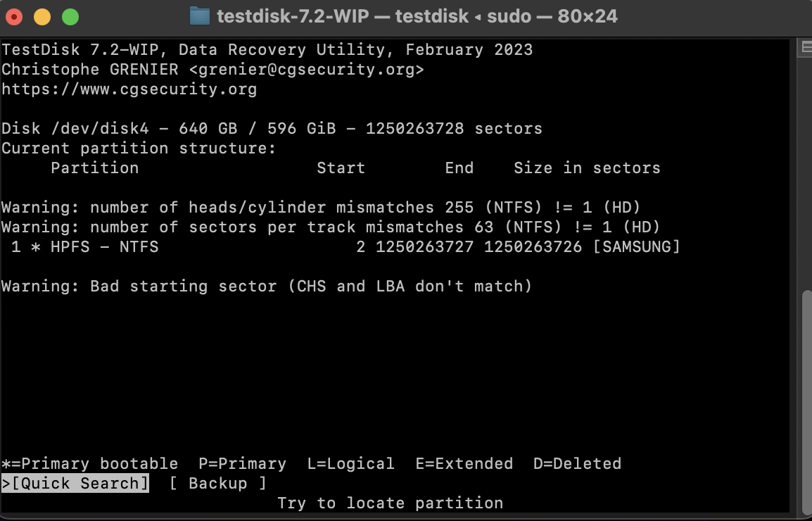Image resolution: width=812 pixels, height=521 pixels.
Task: Close the terminal window with red button
Action: [x=14, y=17]
